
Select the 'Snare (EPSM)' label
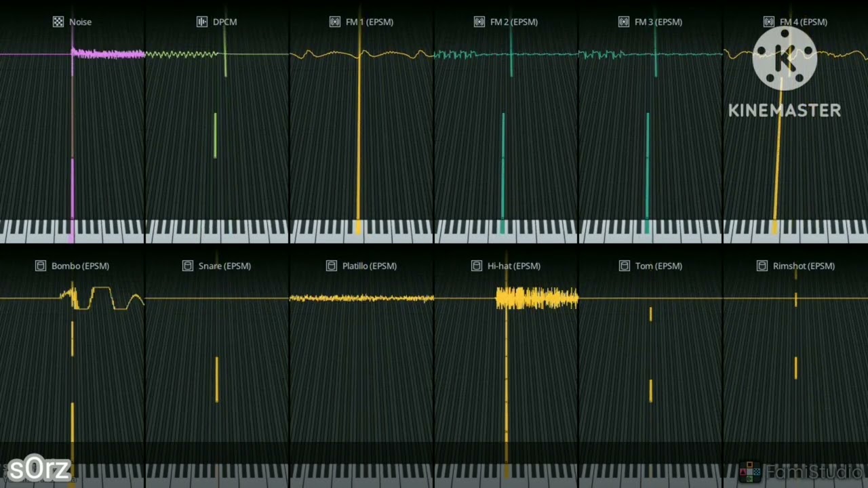(x=224, y=266)
